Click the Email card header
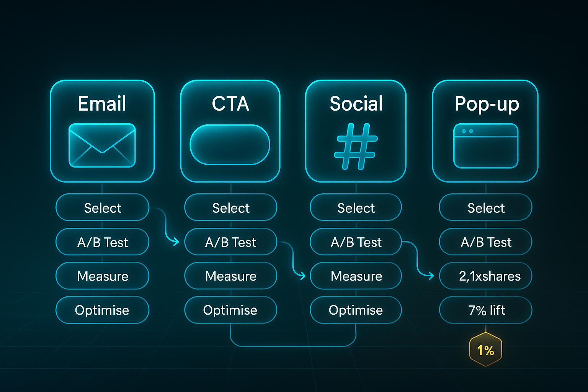 (102, 103)
